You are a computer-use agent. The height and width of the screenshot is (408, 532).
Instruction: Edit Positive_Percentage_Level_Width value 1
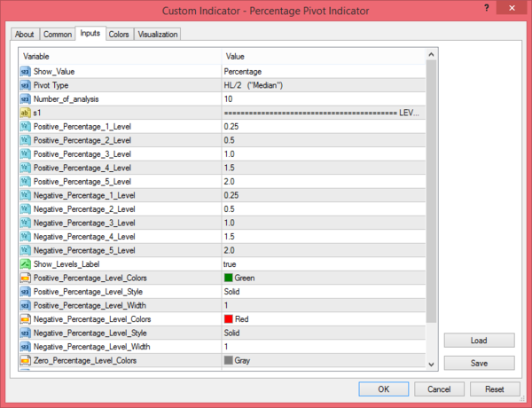point(324,305)
